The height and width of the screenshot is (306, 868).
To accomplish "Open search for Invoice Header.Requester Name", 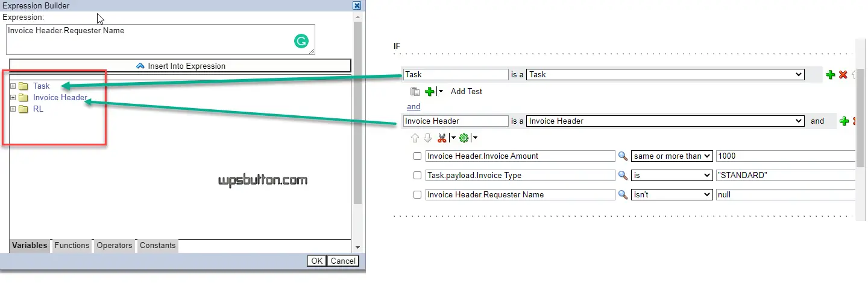I will point(623,195).
